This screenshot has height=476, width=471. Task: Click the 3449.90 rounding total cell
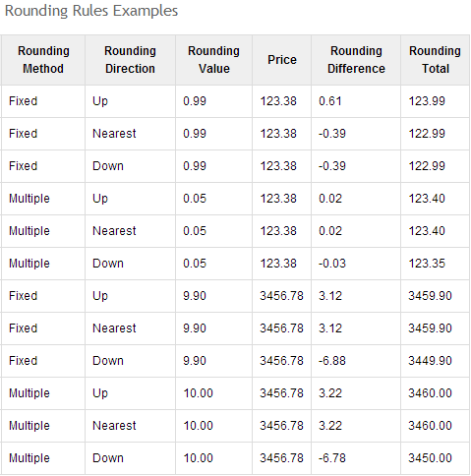(x=435, y=361)
